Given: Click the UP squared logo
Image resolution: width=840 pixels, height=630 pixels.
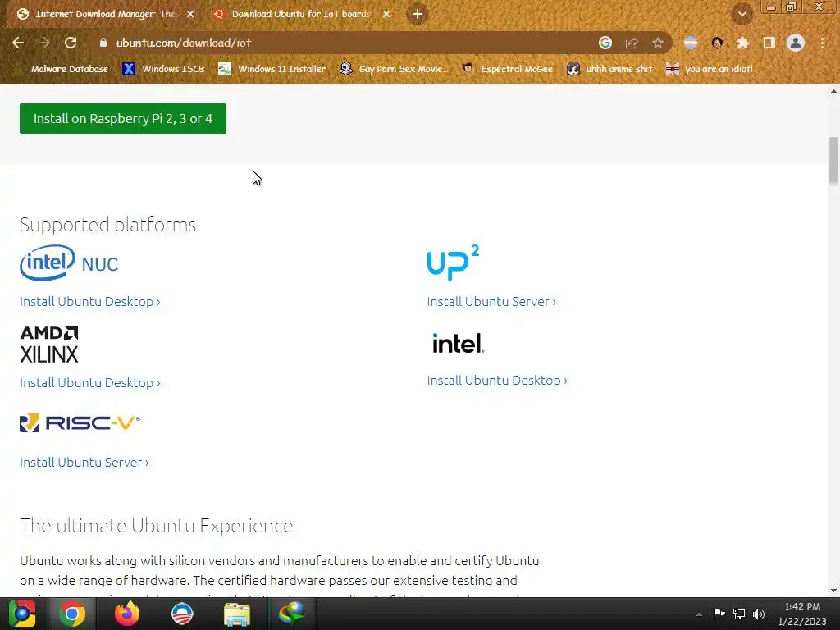Looking at the screenshot, I should click(x=453, y=262).
